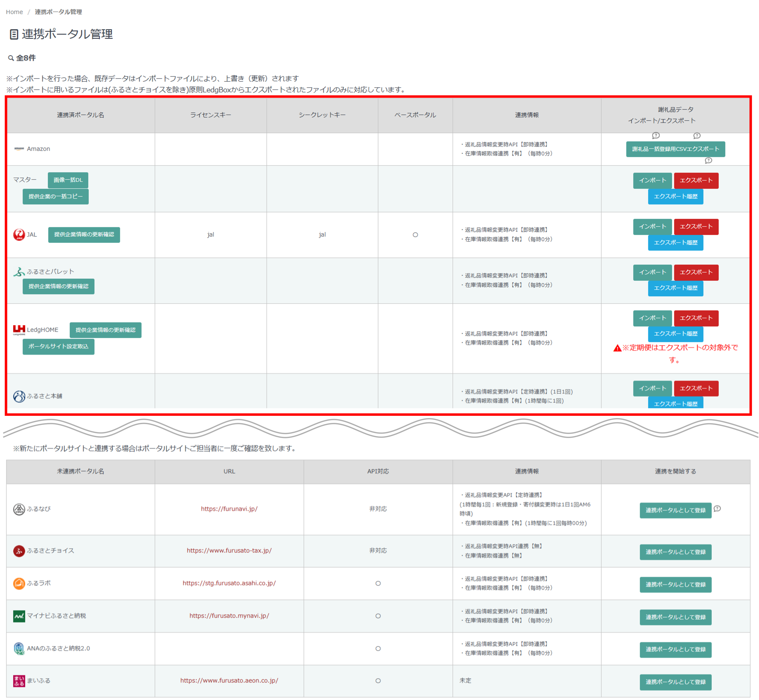
Task: Click the マイナビふるさと納税 green logo icon
Action: point(19,616)
